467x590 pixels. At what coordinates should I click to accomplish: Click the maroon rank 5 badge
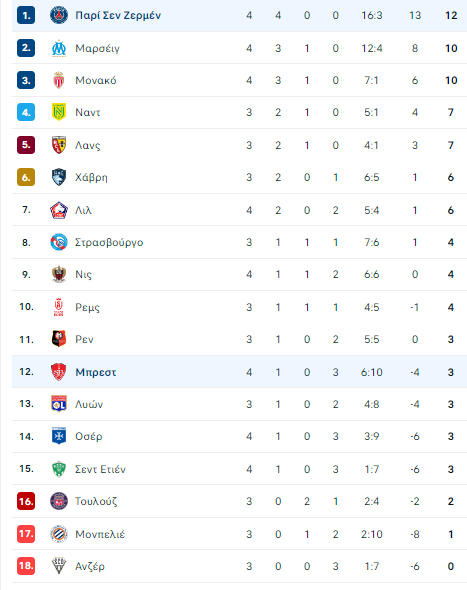(26, 145)
